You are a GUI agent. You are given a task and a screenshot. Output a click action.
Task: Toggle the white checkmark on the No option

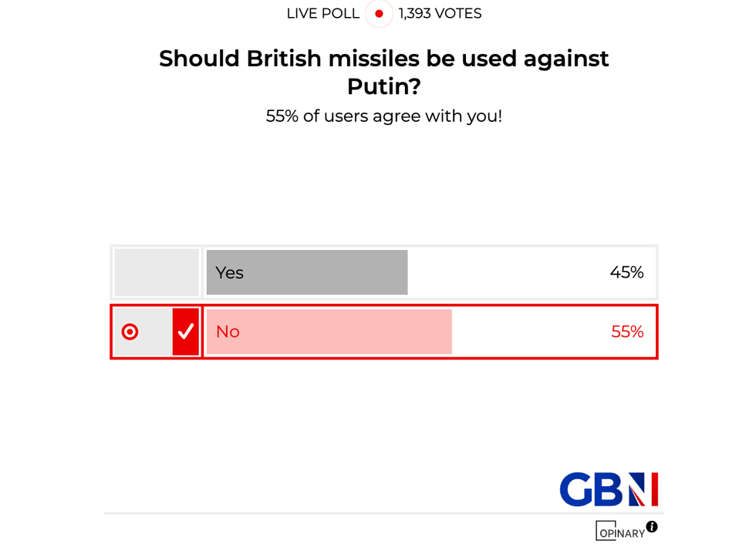click(x=186, y=332)
